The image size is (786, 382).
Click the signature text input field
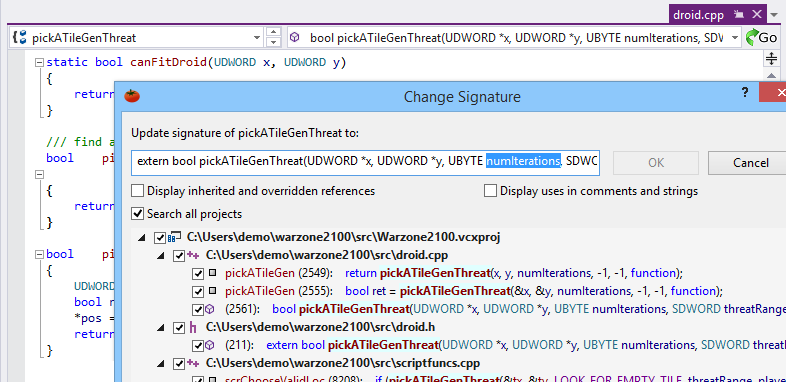[x=365, y=162]
